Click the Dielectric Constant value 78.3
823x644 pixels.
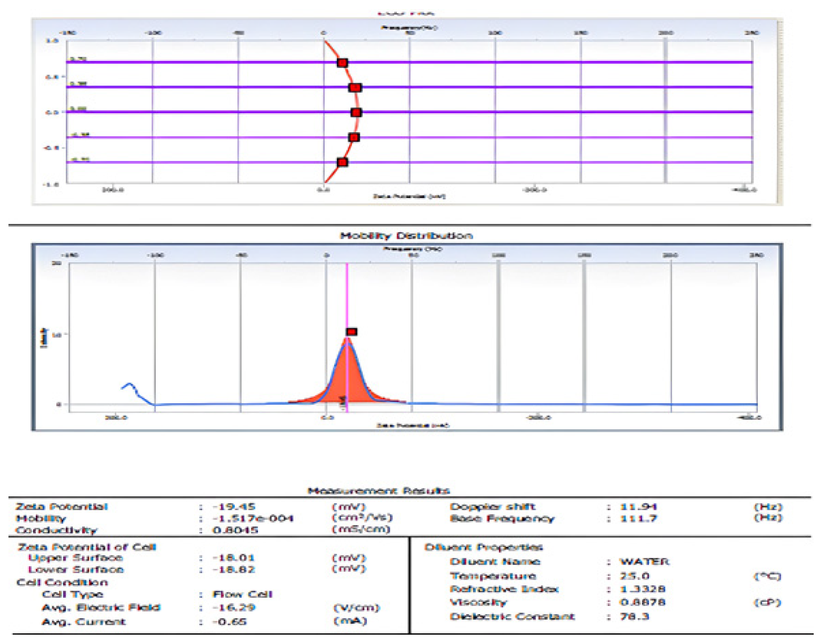[635, 617]
